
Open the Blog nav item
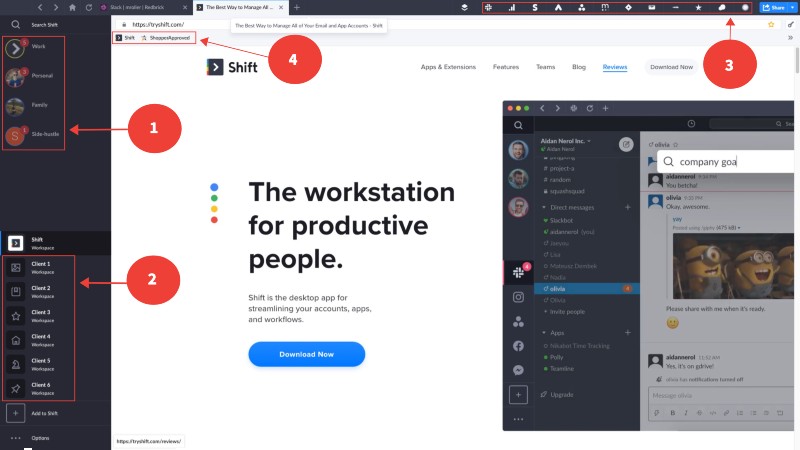point(579,67)
